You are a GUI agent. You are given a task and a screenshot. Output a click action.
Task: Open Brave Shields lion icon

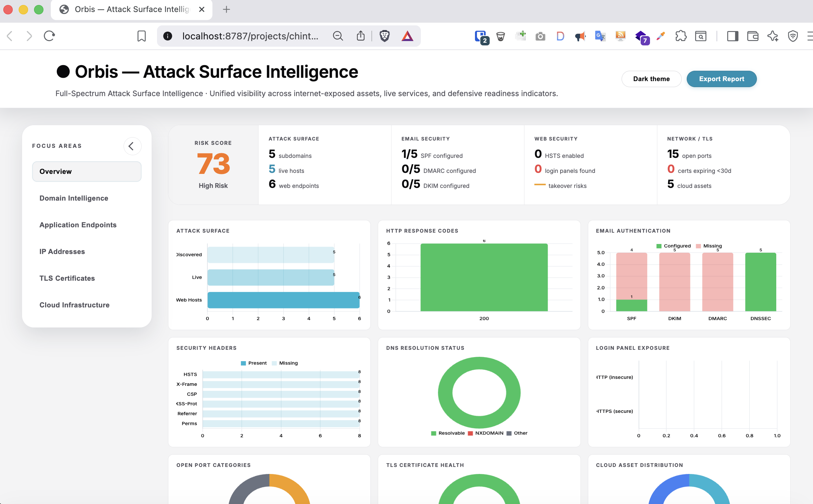pyautogui.click(x=385, y=36)
